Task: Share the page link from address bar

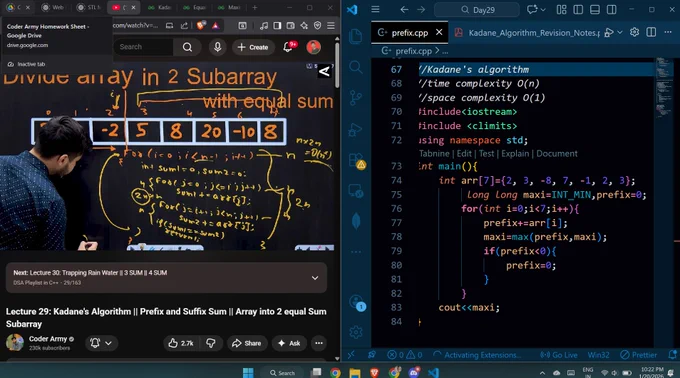Action: coord(184,26)
